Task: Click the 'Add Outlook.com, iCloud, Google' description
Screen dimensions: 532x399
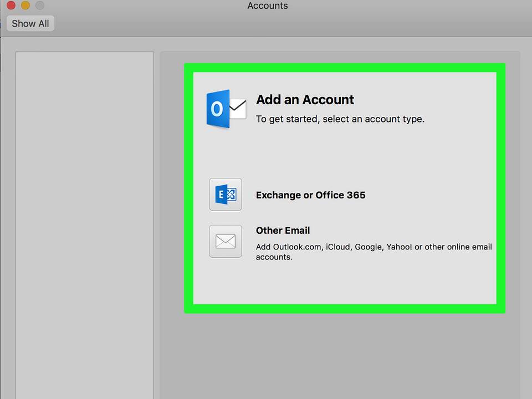Action: 374,252
